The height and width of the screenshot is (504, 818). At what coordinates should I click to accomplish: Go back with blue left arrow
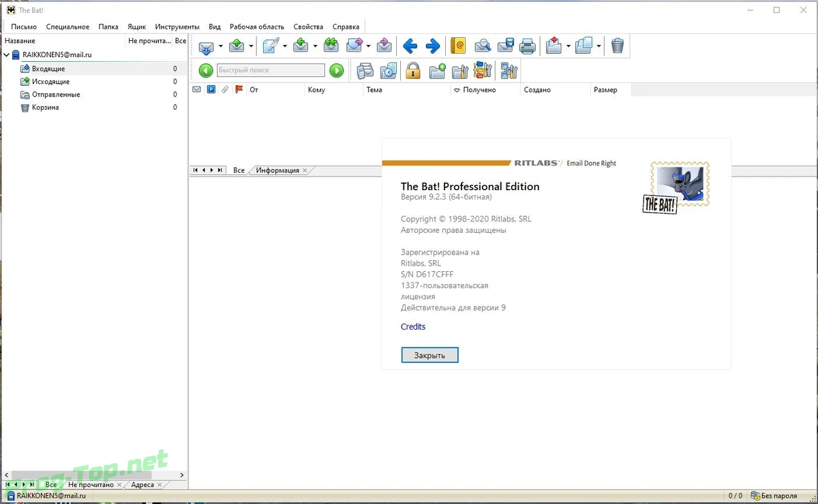pyautogui.click(x=410, y=46)
